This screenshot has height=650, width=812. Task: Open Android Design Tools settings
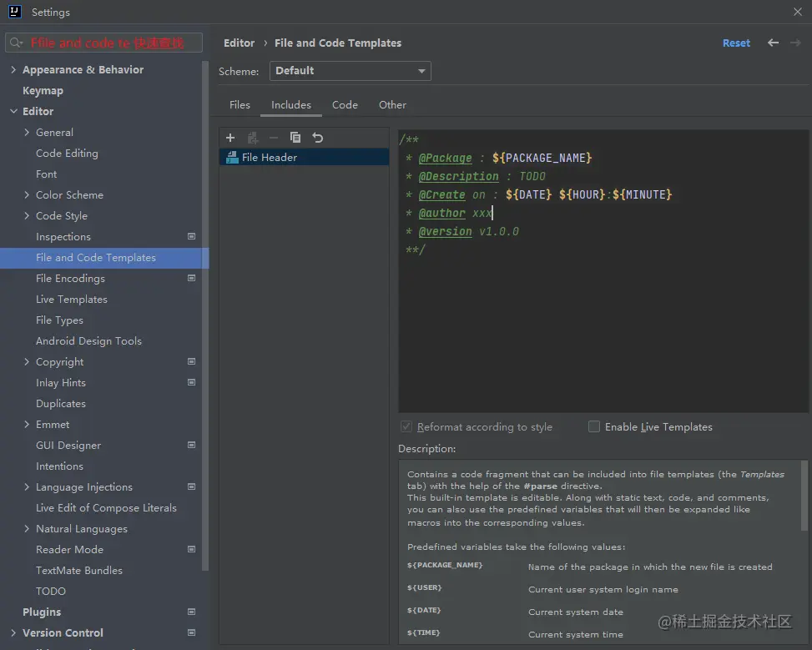88,340
